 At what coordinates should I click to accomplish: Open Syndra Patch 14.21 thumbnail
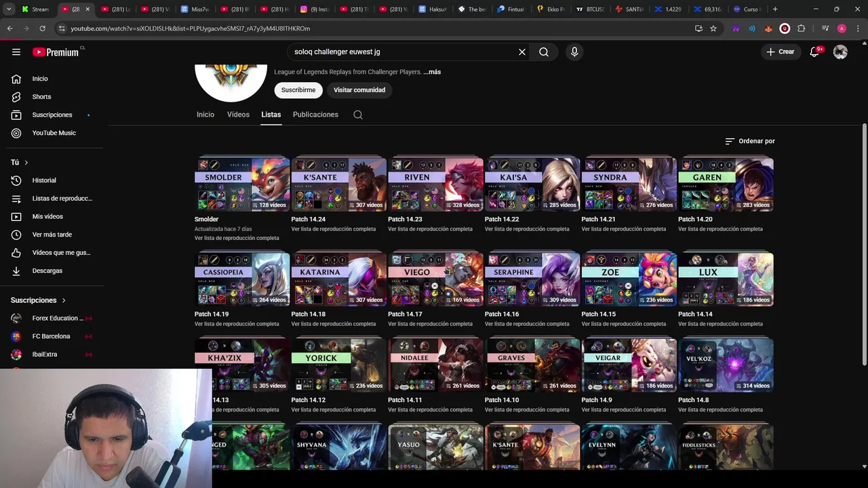(x=629, y=184)
